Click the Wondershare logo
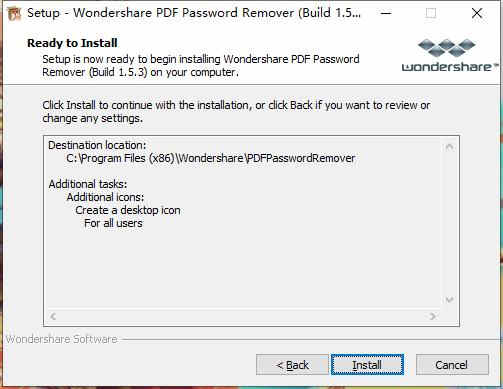The width and height of the screenshot is (503, 389). [x=450, y=55]
